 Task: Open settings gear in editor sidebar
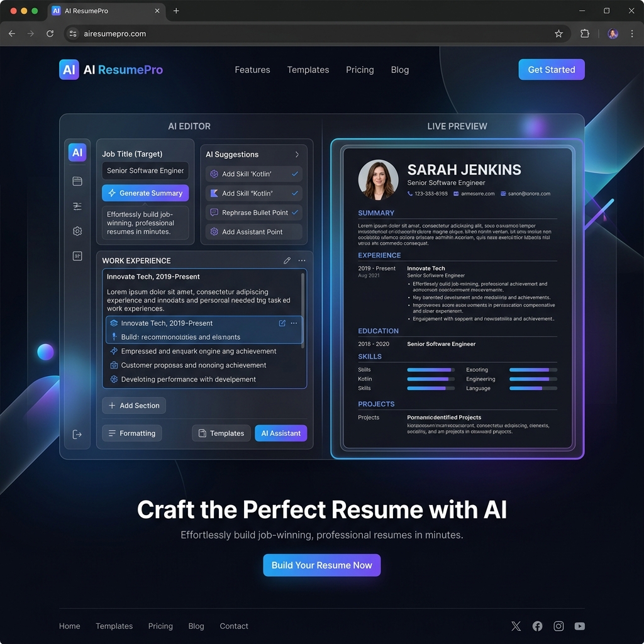[77, 231]
